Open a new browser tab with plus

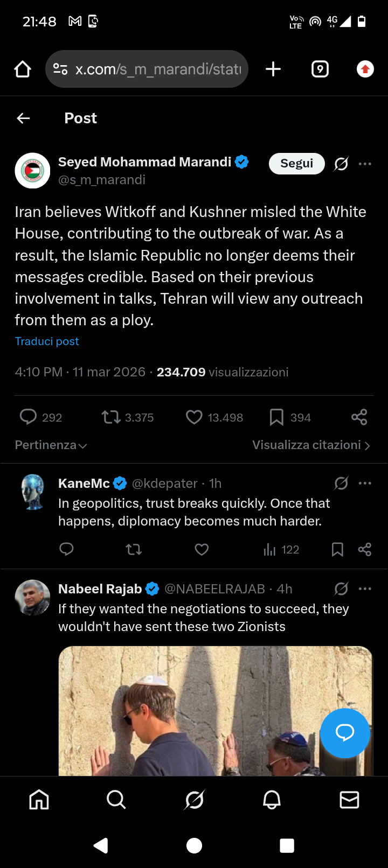[x=273, y=69]
